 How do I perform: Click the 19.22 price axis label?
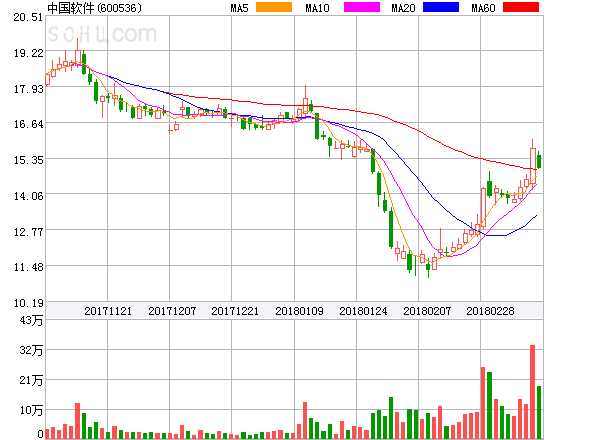click(x=28, y=53)
